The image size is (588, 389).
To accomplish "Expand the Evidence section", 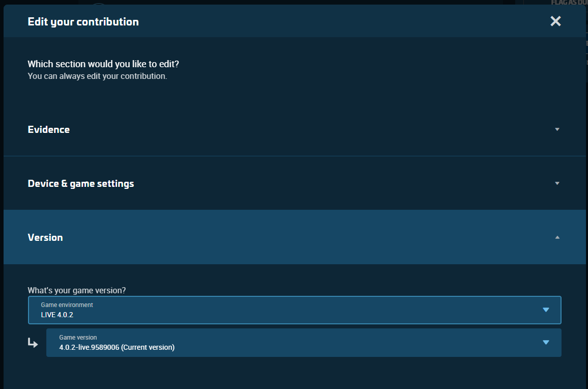I will 49,129.
